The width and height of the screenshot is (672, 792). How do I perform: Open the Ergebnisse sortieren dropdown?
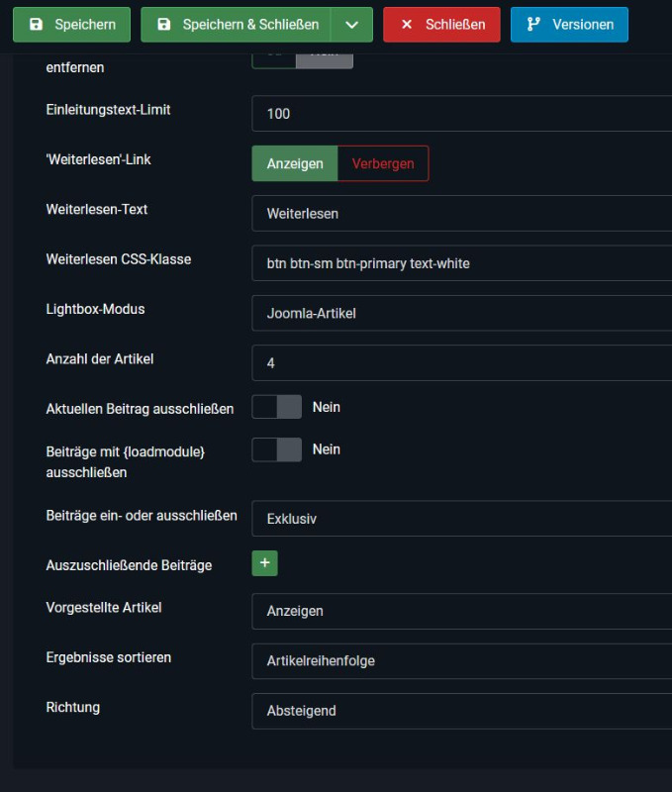click(461, 660)
